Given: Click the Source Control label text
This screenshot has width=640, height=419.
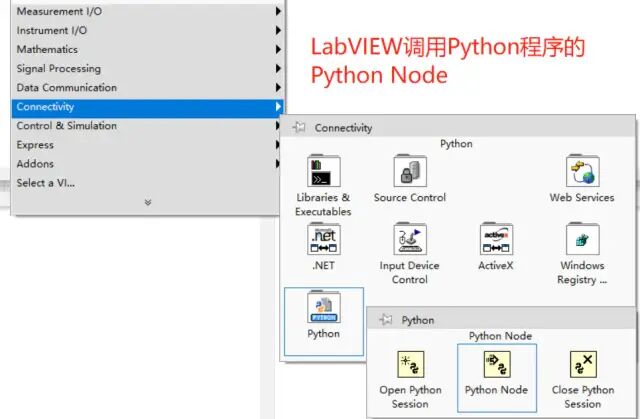Looking at the screenshot, I should pos(410,197).
